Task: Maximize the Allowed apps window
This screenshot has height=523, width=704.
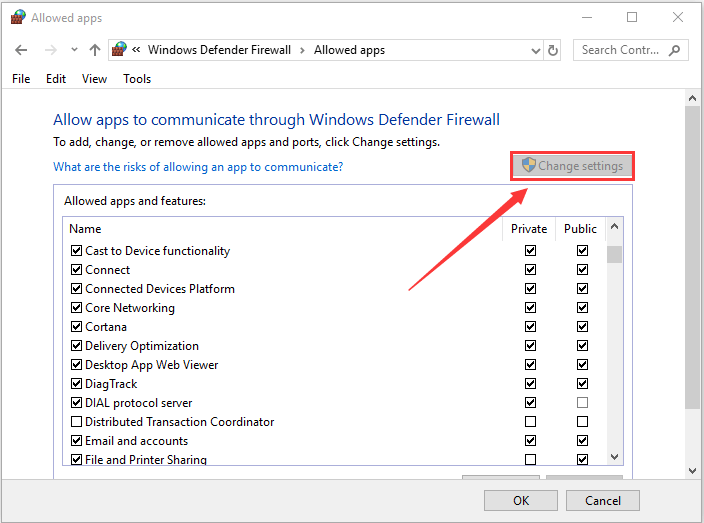Action: [x=632, y=18]
